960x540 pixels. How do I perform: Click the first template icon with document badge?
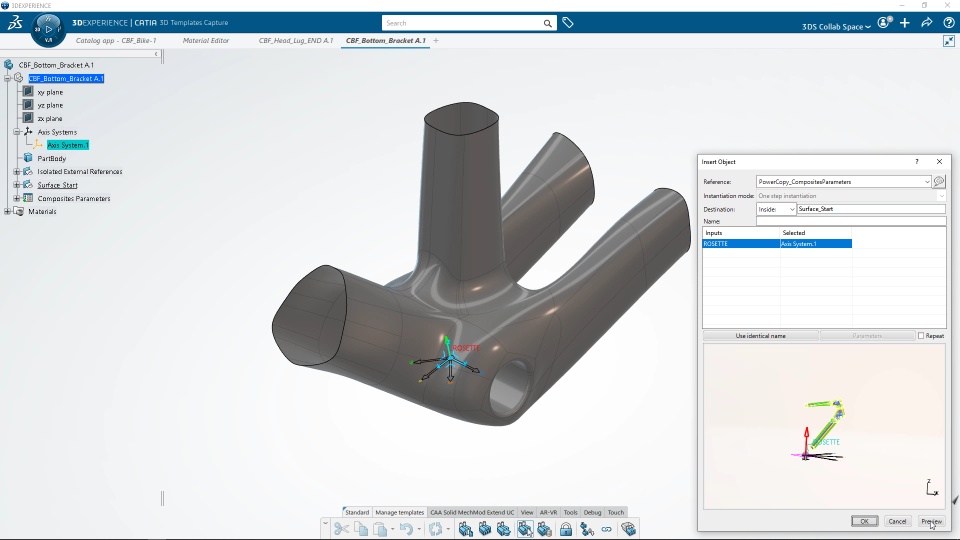pyautogui.click(x=465, y=529)
